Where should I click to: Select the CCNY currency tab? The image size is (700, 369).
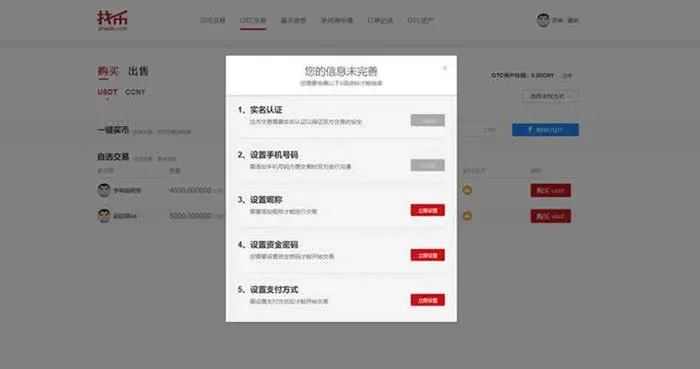pos(135,92)
